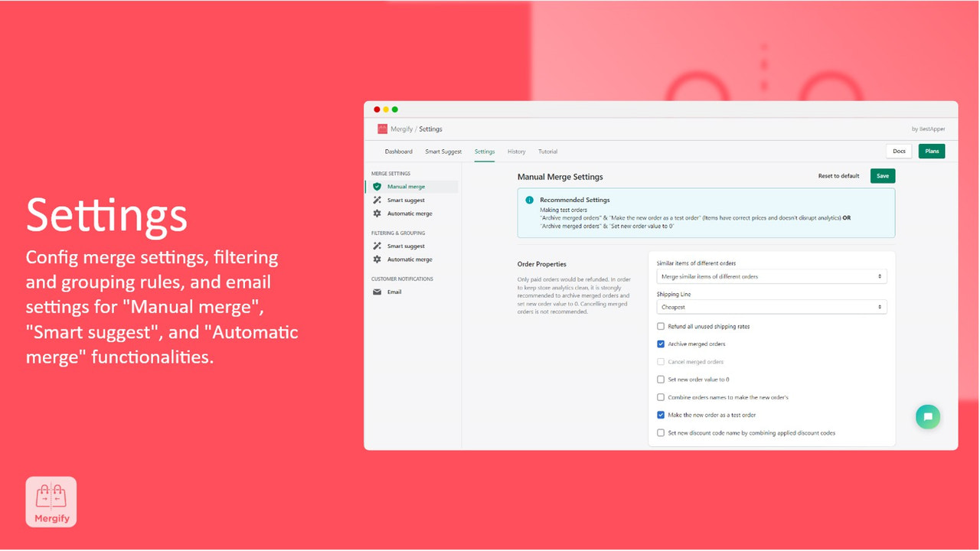Uncheck Make the new order as a test order

point(661,415)
